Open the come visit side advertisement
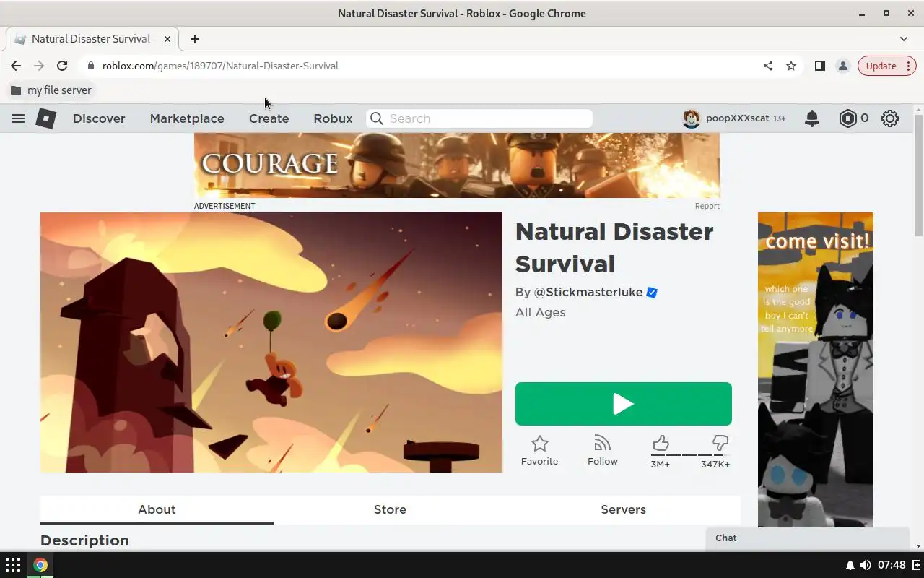This screenshot has height=578, width=924. point(816,370)
